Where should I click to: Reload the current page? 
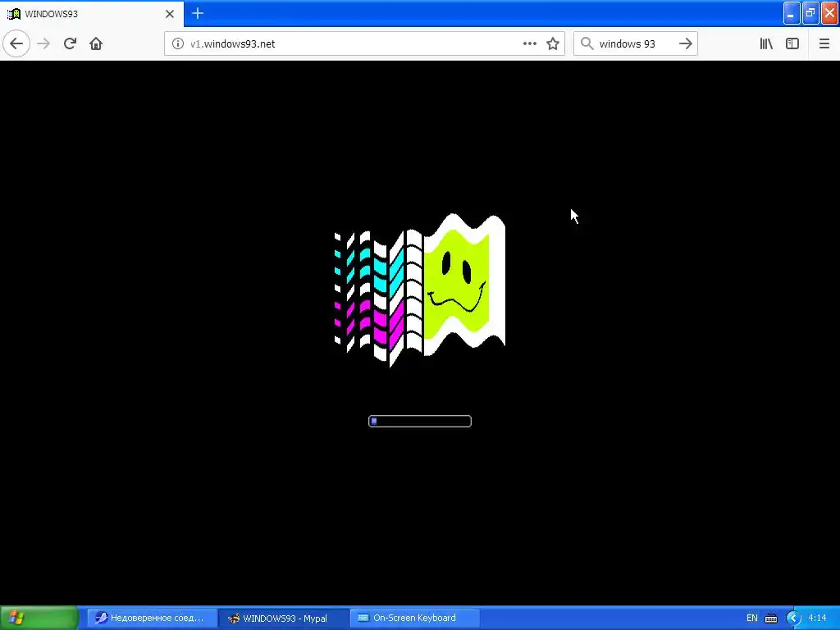coord(71,43)
